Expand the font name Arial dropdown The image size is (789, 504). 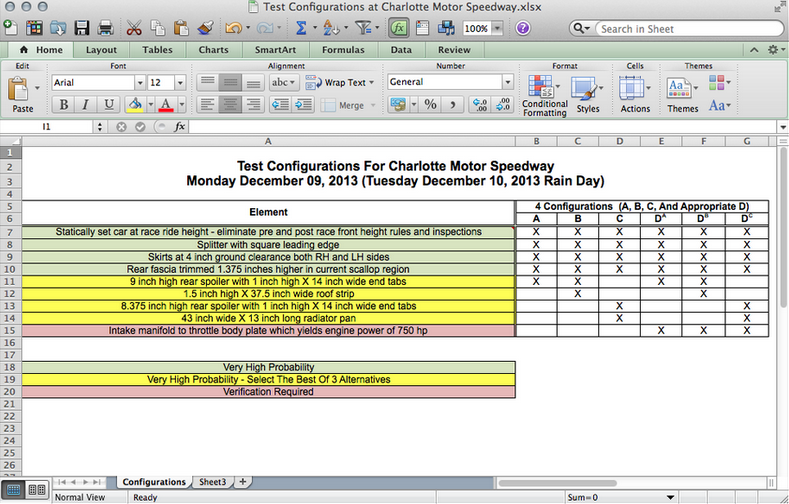[140, 82]
